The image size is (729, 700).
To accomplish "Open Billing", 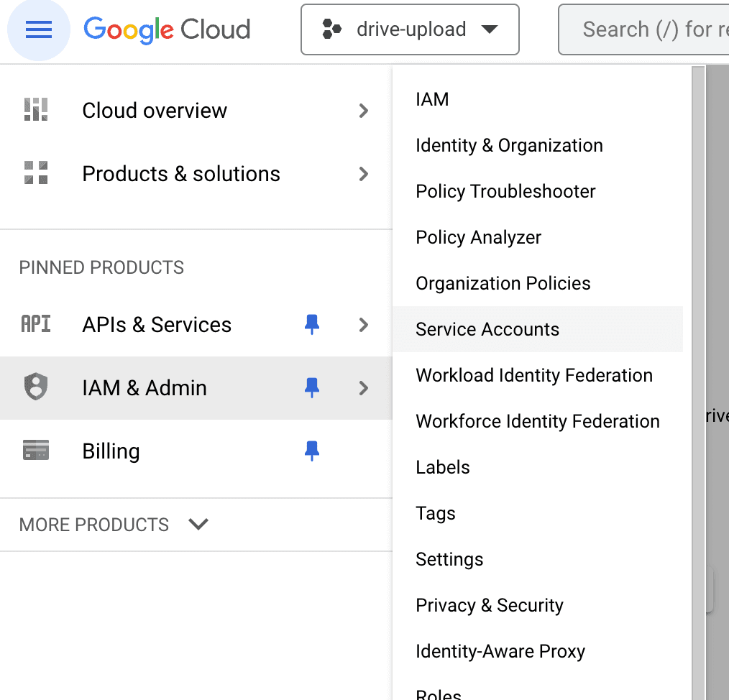I will pyautogui.click(x=196, y=451).
